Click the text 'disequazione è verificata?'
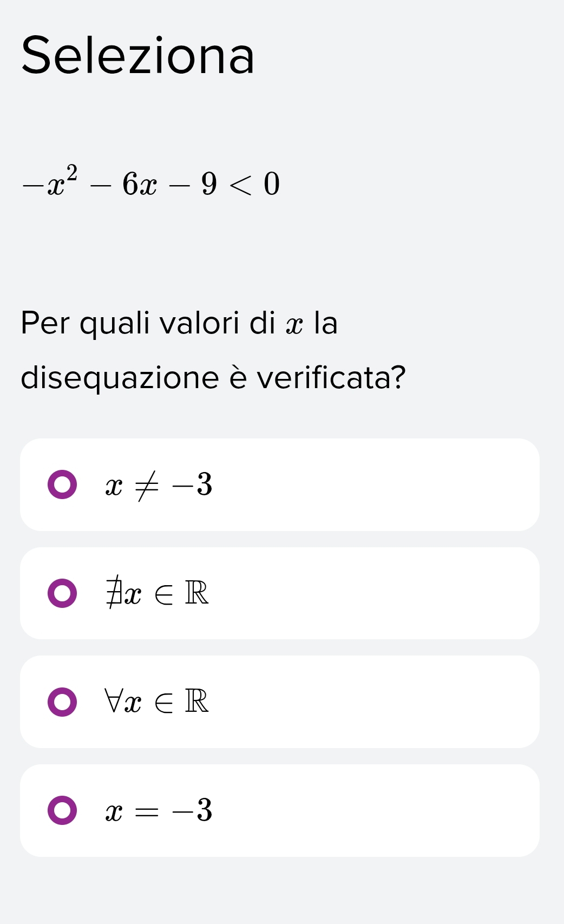The height and width of the screenshot is (924, 564). pyautogui.click(x=213, y=377)
